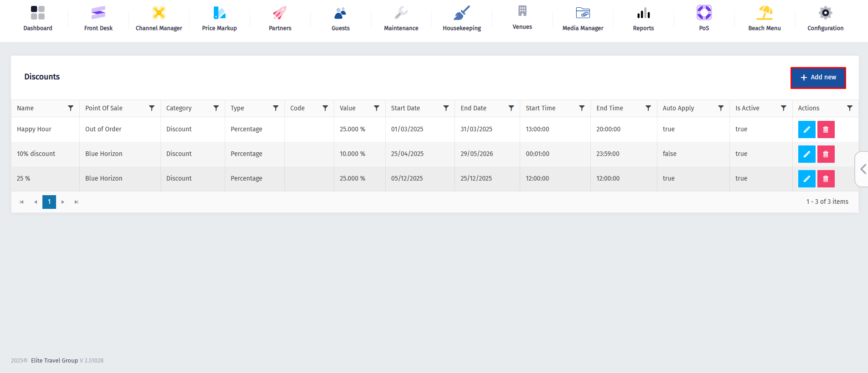The image size is (868, 373).
Task: Select page 1 in the pager
Action: [49, 202]
